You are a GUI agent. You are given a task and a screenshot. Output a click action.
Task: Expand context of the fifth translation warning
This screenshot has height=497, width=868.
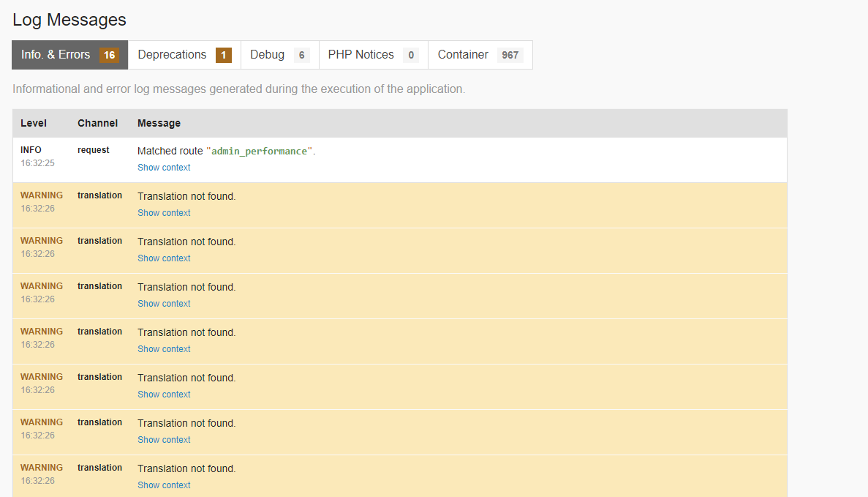tap(164, 395)
